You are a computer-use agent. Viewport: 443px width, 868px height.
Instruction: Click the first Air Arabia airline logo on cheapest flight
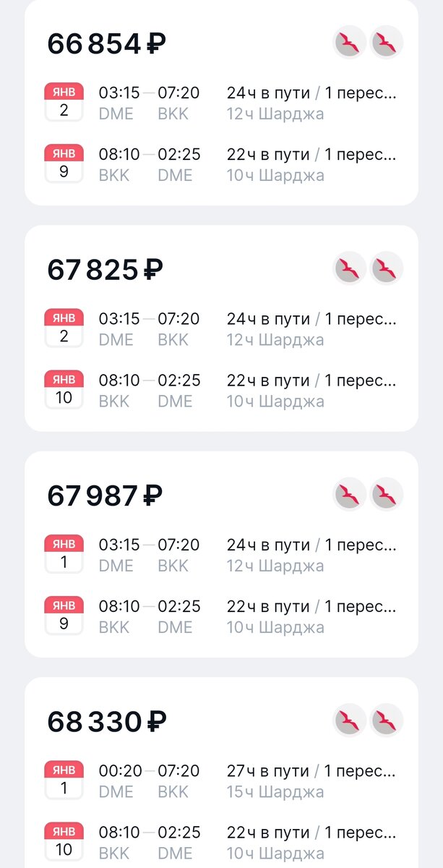349,43
